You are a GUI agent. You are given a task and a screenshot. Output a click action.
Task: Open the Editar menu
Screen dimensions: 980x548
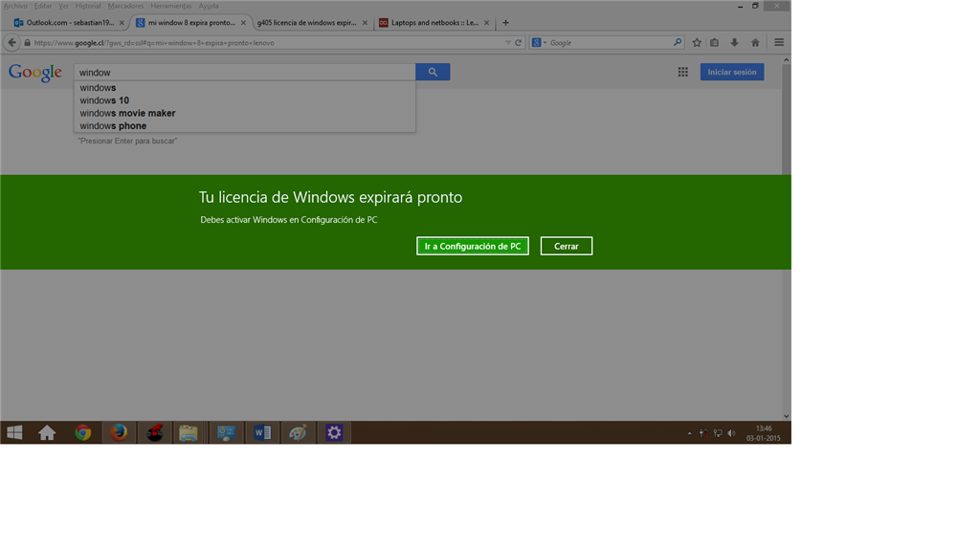coord(42,6)
